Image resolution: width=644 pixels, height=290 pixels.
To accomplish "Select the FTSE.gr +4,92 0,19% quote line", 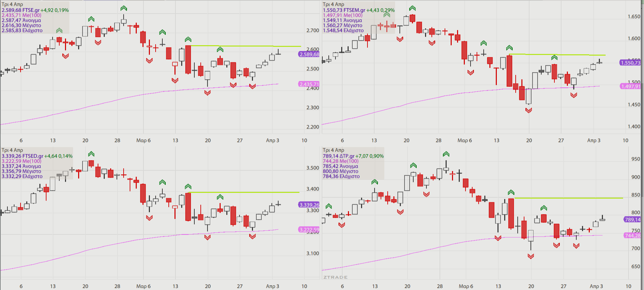I will pyautogui.click(x=35, y=10).
